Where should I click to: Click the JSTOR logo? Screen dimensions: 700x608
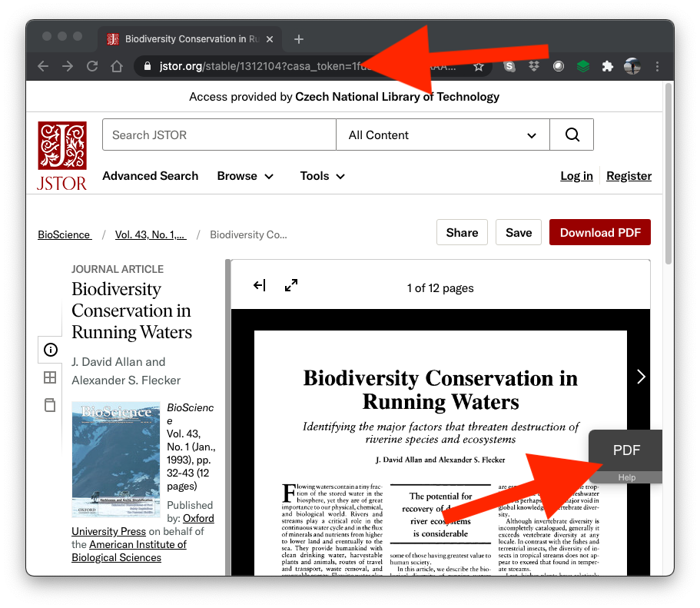coord(62,156)
